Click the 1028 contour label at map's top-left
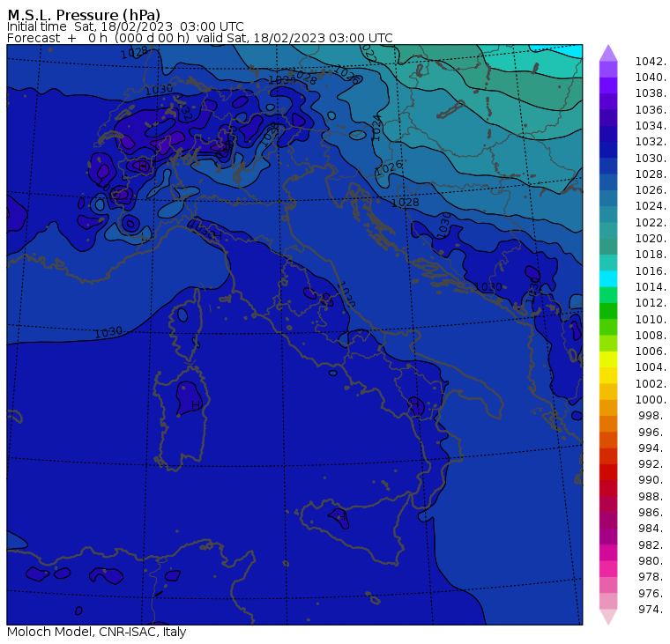Image resolution: width=670 pixels, height=644 pixels. click(134, 53)
